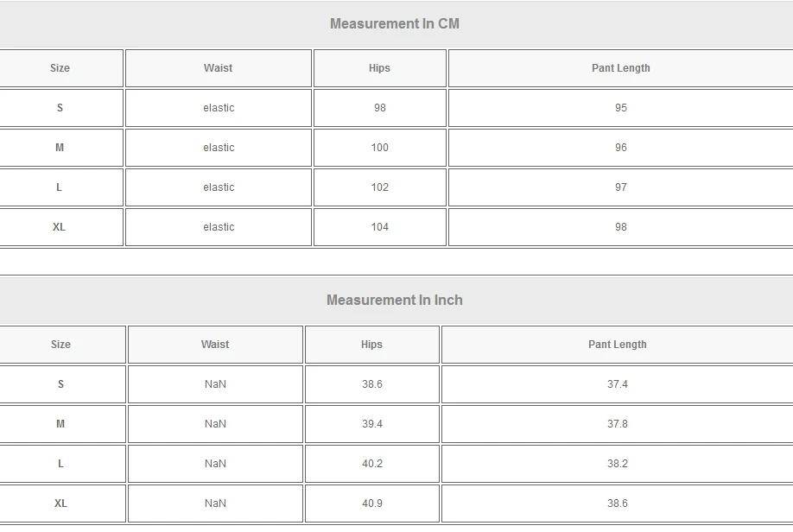Select the pant length value 97 for size L
Viewport: 793px width, 532px height.
pyautogui.click(x=620, y=187)
